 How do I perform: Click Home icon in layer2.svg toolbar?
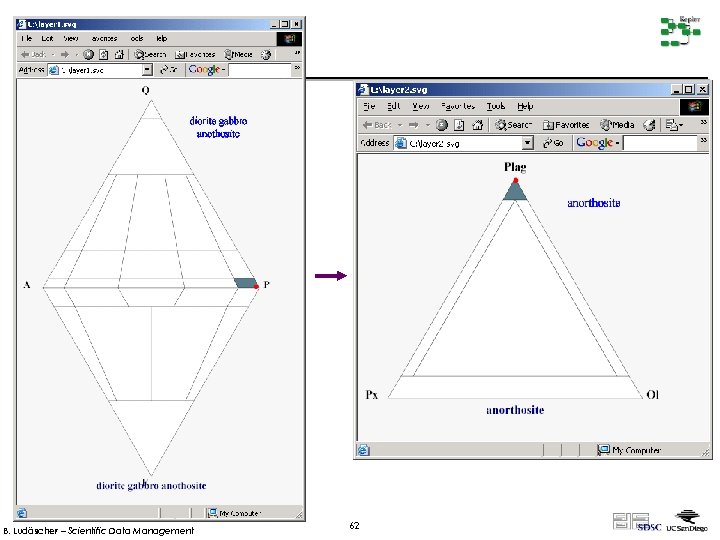(x=478, y=124)
